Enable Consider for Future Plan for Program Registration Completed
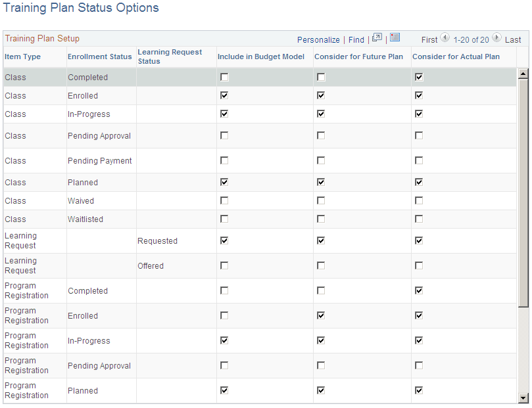 [x=321, y=290]
